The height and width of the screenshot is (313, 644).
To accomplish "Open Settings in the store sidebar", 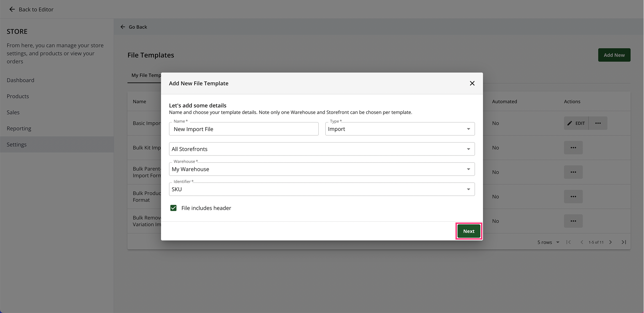I will click(x=57, y=144).
